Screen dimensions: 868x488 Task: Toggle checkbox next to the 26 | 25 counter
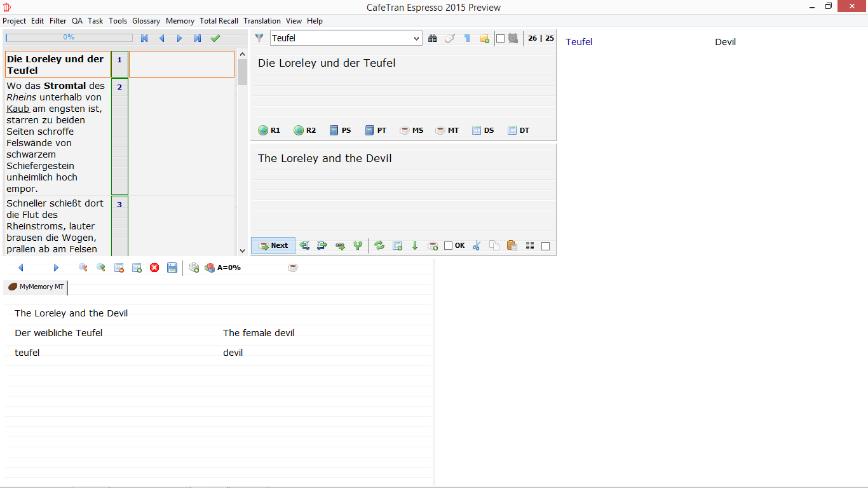click(500, 38)
